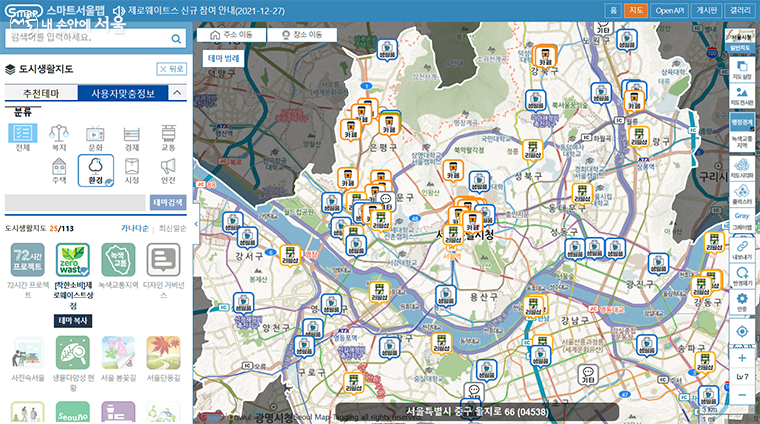760x424 pixels.
Task: Zoom out with the minus button
Action: 741,396
